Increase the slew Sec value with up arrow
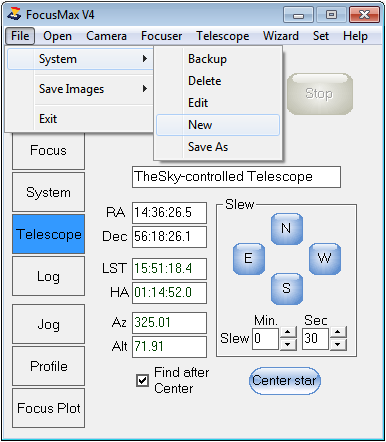This screenshot has width=386, height=442. pyautogui.click(x=338, y=332)
